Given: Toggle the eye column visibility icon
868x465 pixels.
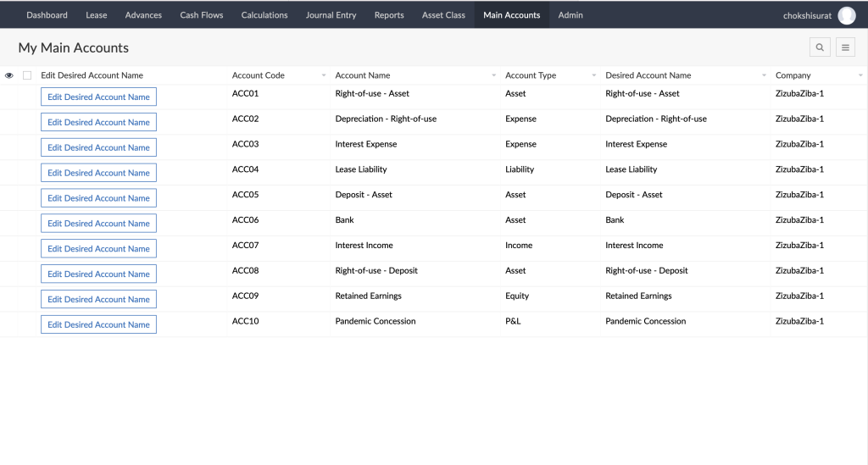Looking at the screenshot, I should pos(9,75).
